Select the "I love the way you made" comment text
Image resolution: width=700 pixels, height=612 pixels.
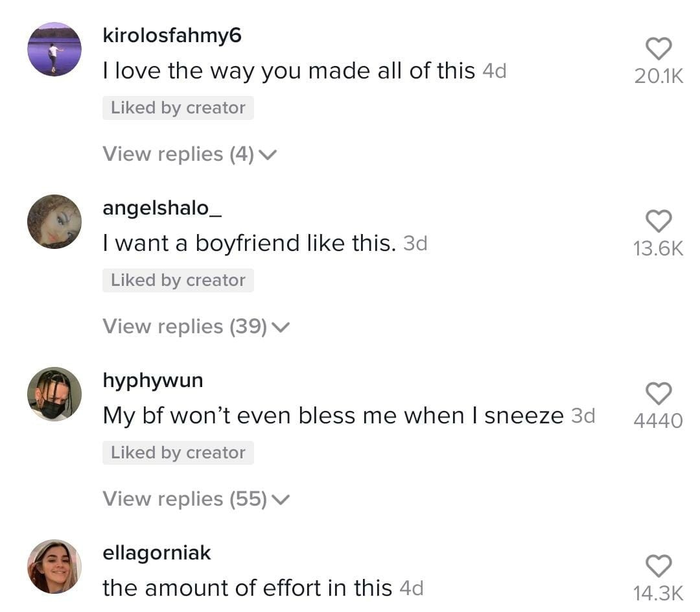tap(288, 71)
